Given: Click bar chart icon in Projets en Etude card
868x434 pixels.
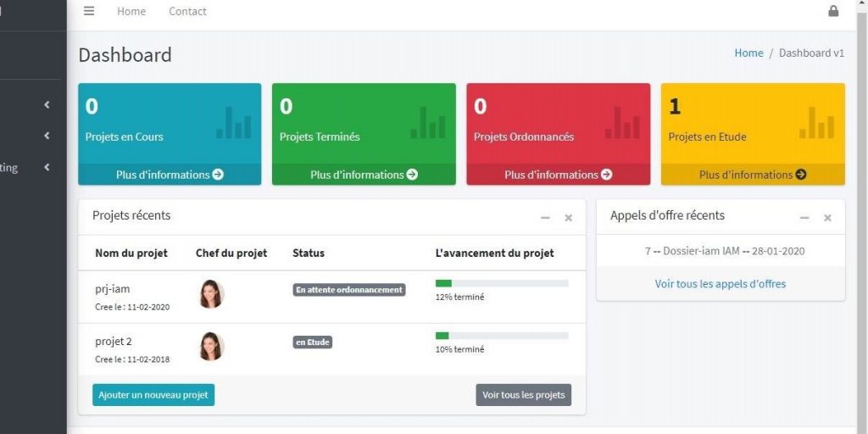Looking at the screenshot, I should coord(816,122).
